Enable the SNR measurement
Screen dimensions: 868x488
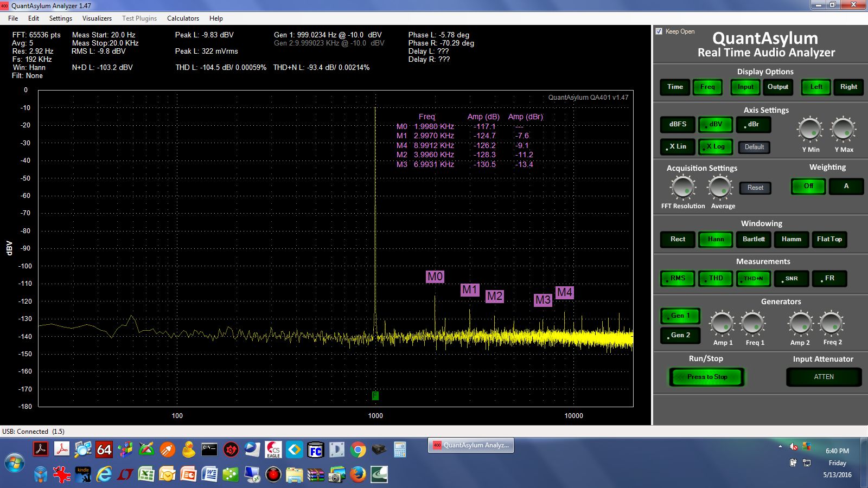pyautogui.click(x=792, y=278)
